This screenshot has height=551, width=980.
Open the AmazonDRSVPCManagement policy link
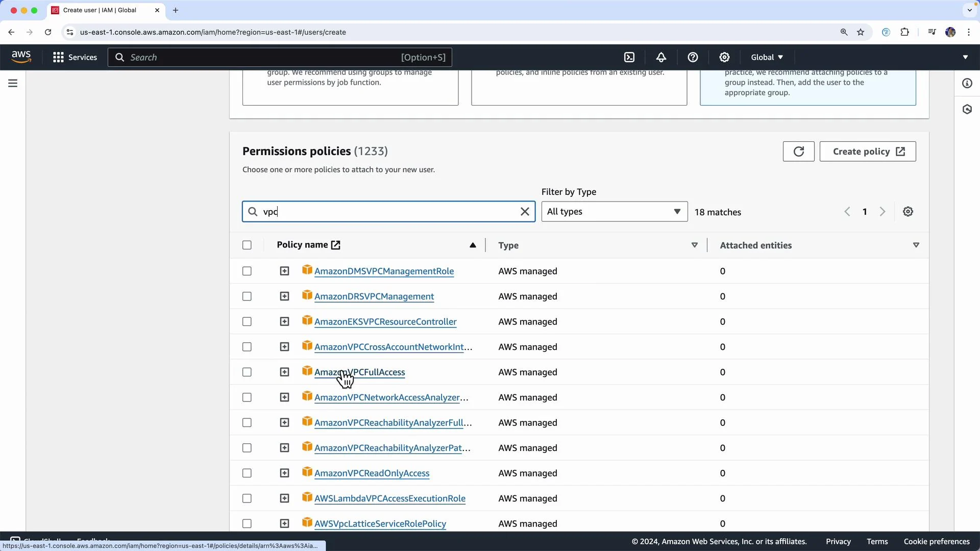pos(374,296)
